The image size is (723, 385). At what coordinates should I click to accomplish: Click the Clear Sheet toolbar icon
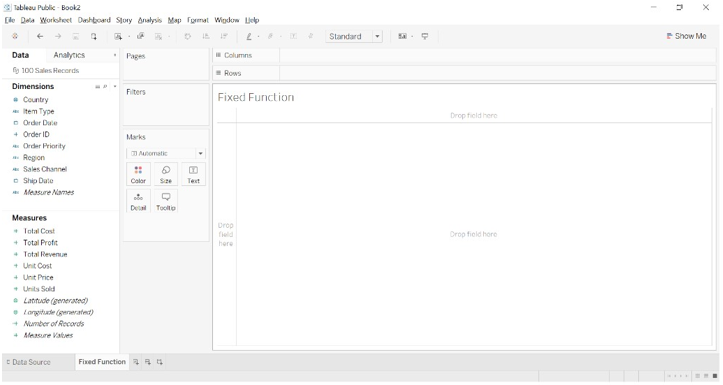pyautogui.click(x=158, y=36)
